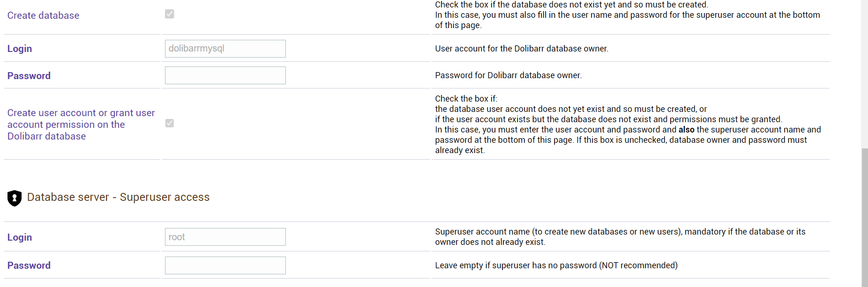Click the Password for Dolibarr database owner text
Screen dimensions: 868x287
[x=508, y=75]
